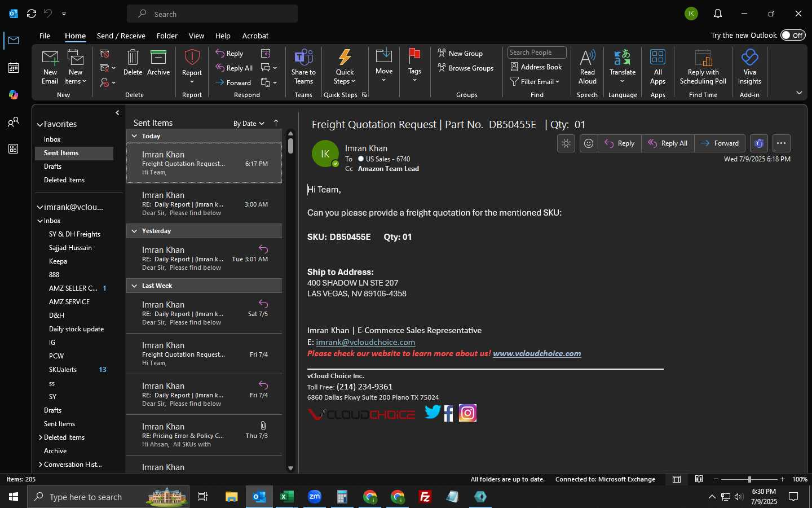Click Reply with Scheduling Poll

[x=703, y=67]
